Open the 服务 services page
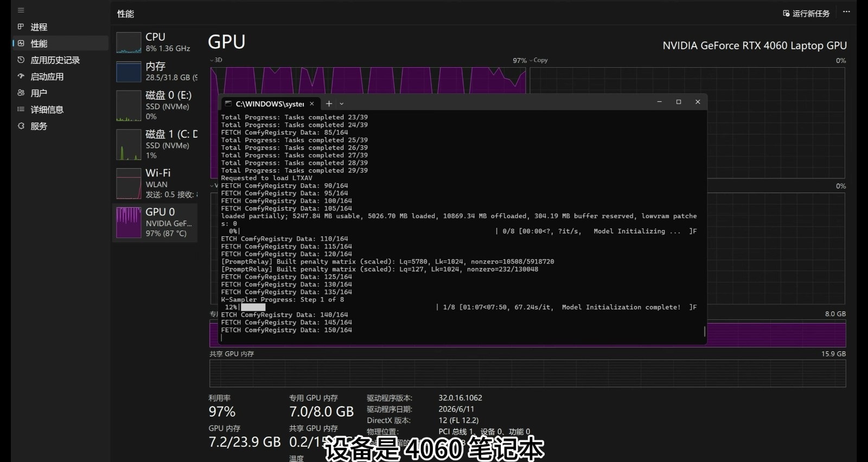This screenshot has height=462, width=868. click(39, 126)
